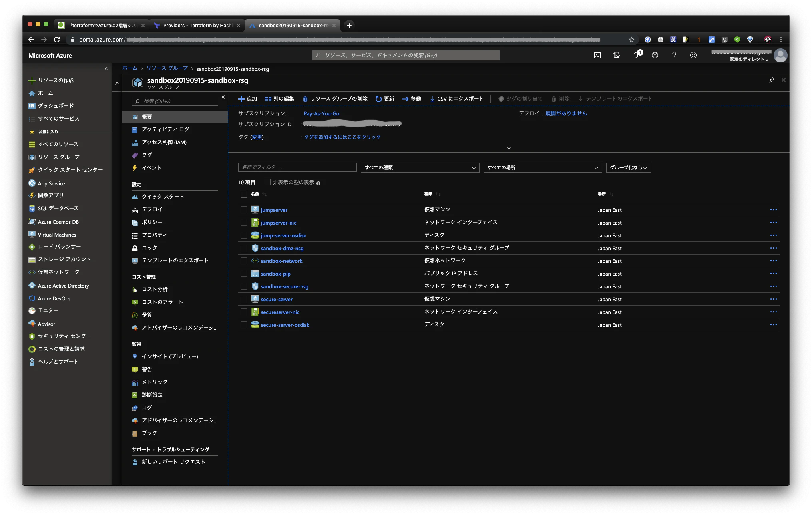The width and height of the screenshot is (812, 515).
Task: Click the feedback smiley icon
Action: tap(693, 55)
